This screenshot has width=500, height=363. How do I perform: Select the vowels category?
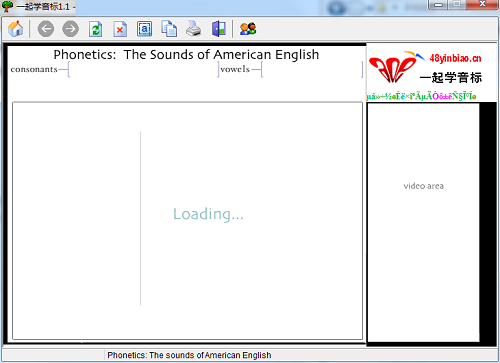tap(235, 69)
